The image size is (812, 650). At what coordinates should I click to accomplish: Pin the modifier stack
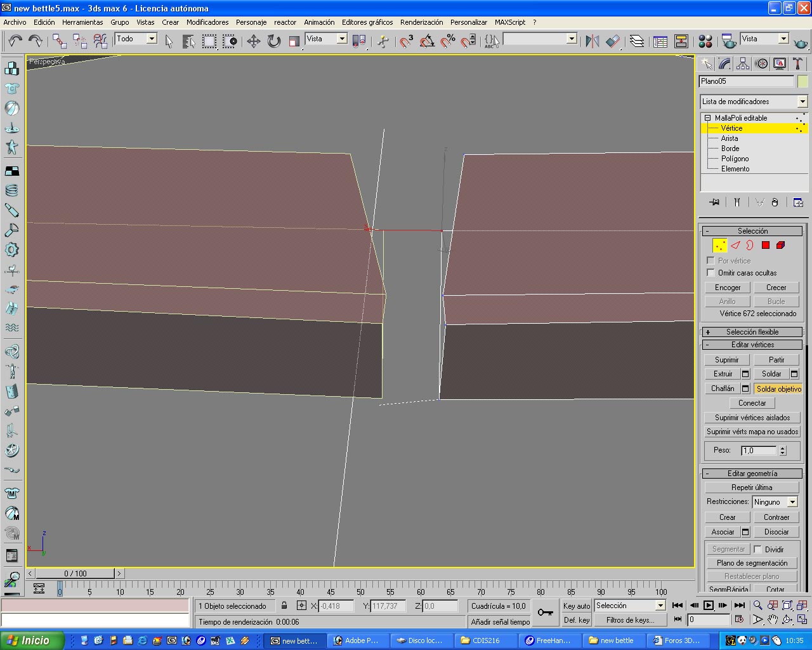pyautogui.click(x=715, y=202)
